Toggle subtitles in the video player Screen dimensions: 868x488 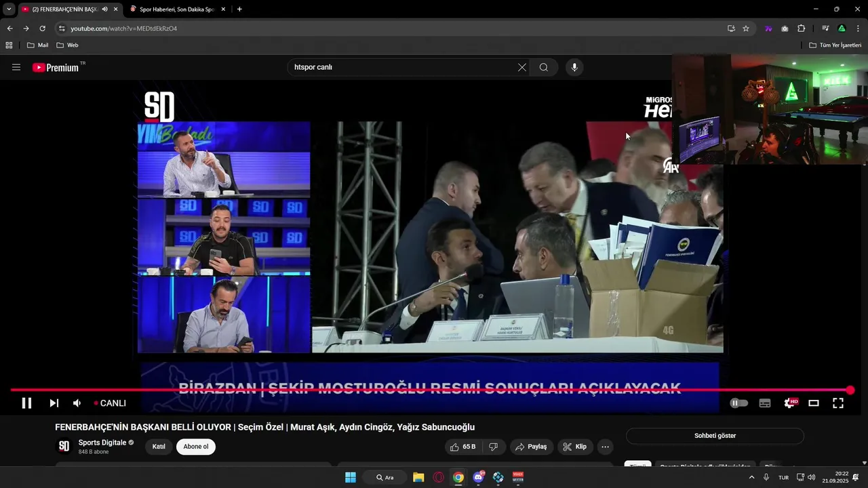(x=765, y=403)
